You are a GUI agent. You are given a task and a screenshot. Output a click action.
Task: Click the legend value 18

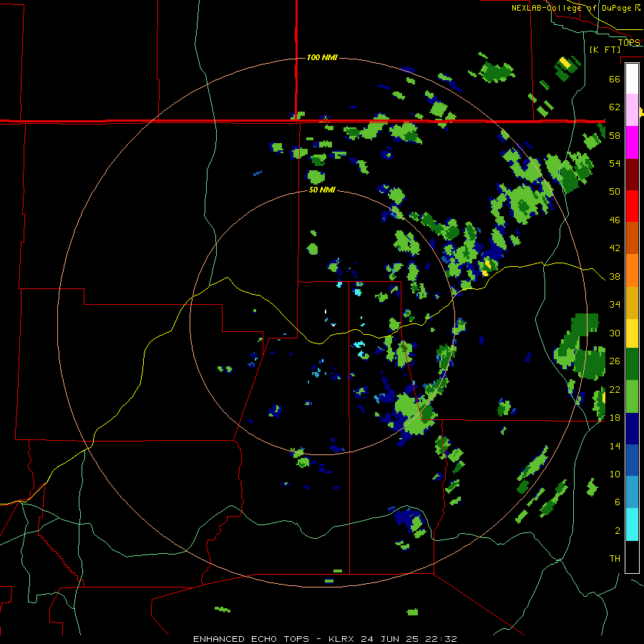point(615,418)
